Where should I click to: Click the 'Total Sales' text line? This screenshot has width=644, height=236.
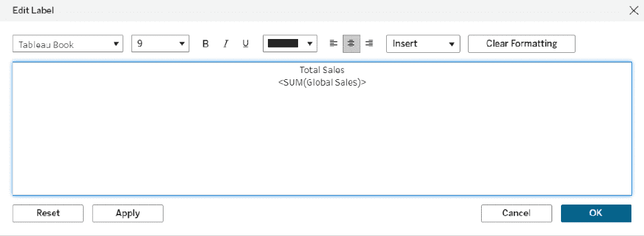322,70
